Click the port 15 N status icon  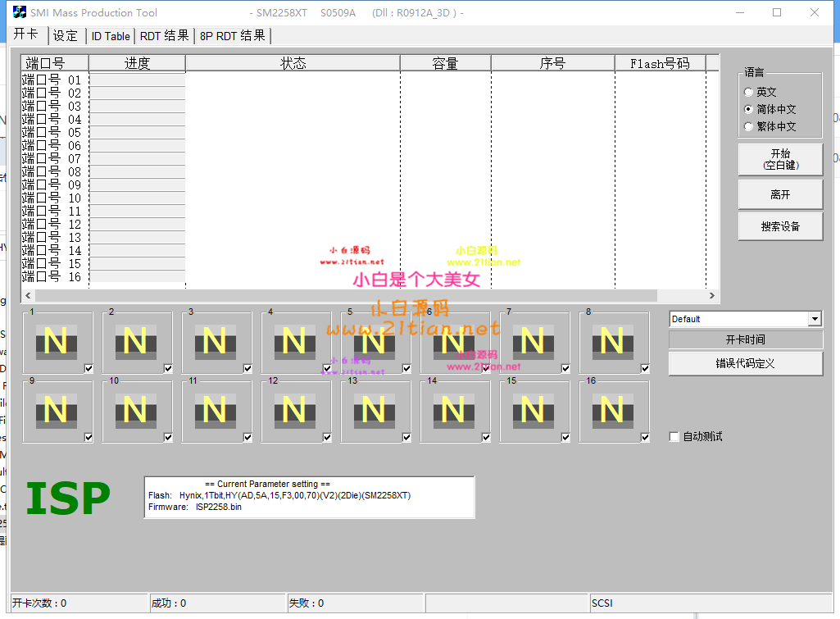[x=532, y=409]
